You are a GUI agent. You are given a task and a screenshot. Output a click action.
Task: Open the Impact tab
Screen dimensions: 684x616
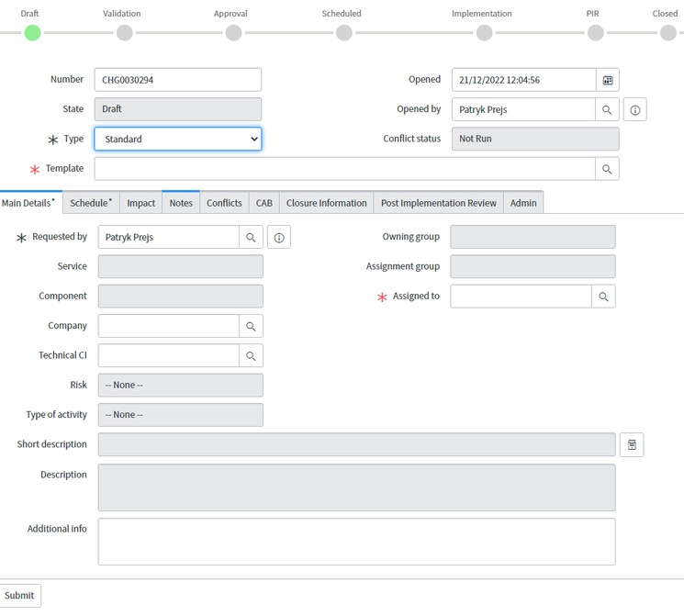[140, 203]
